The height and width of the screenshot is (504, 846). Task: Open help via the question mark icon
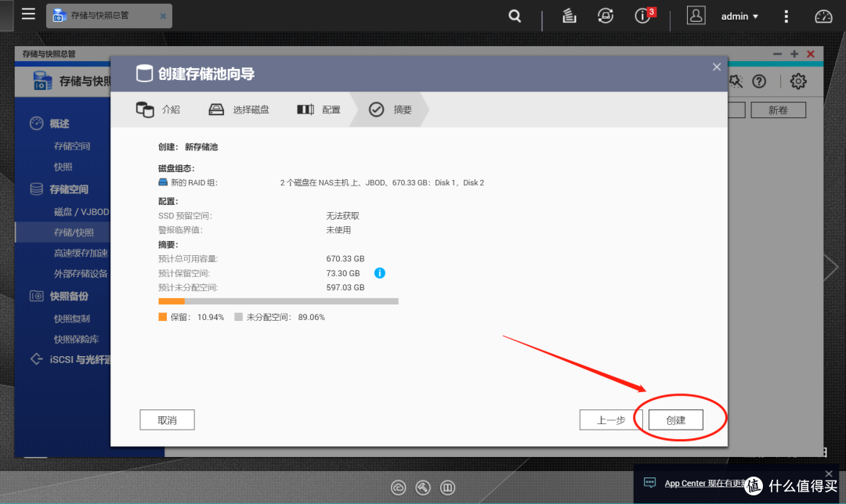pos(758,81)
